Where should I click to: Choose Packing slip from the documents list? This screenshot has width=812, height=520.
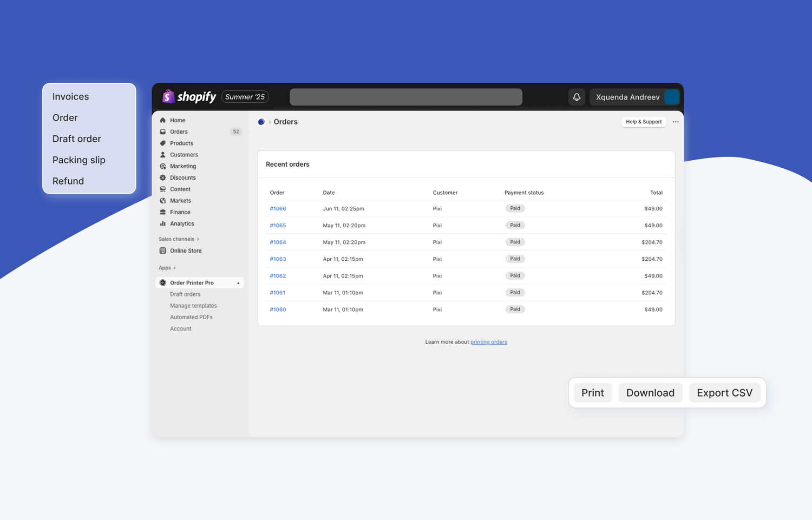[x=79, y=160]
